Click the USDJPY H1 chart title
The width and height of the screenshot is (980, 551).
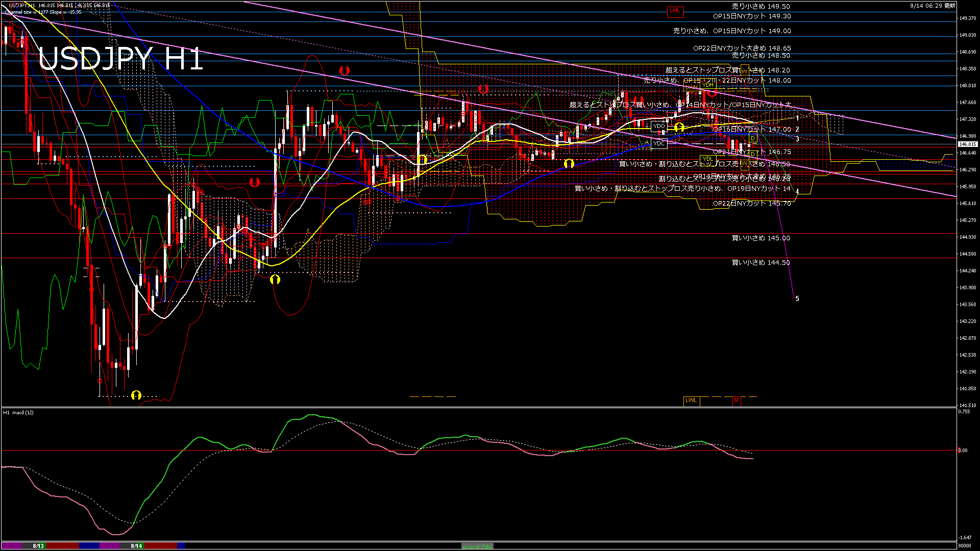pos(120,59)
